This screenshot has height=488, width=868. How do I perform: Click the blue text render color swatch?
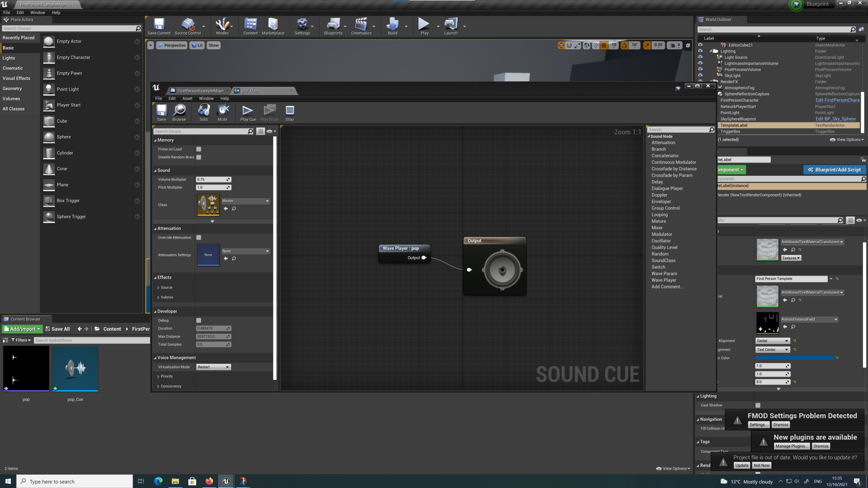click(795, 358)
